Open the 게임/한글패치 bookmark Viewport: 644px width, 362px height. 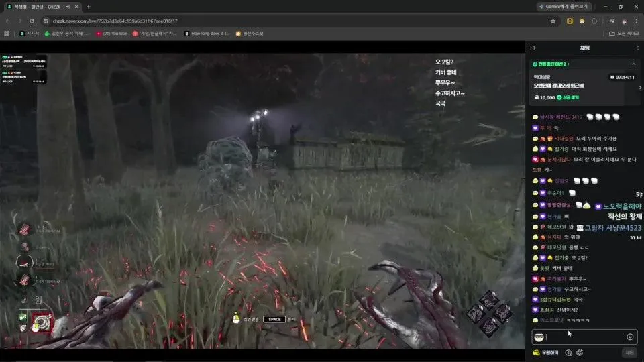coord(154,34)
